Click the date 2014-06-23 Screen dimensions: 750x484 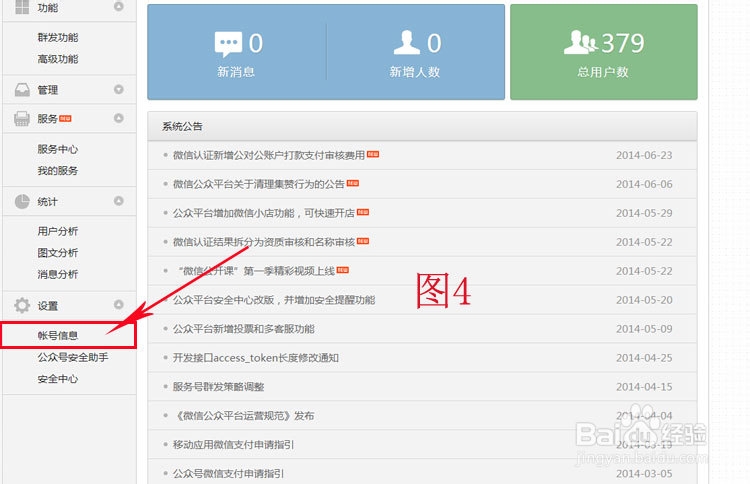click(x=644, y=155)
